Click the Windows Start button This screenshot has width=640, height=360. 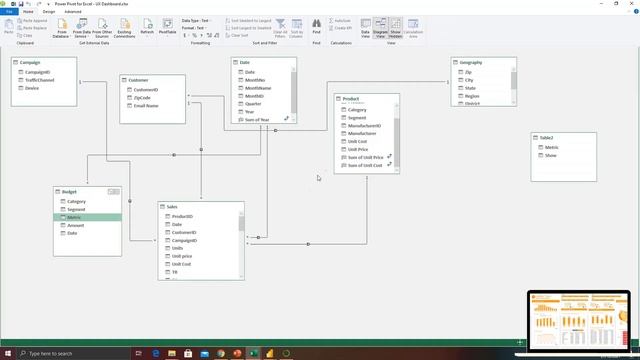[x=7, y=353]
